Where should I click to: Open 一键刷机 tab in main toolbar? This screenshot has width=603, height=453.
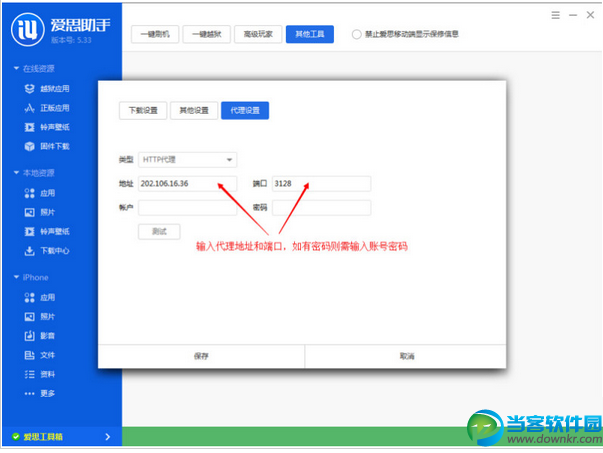(x=155, y=34)
